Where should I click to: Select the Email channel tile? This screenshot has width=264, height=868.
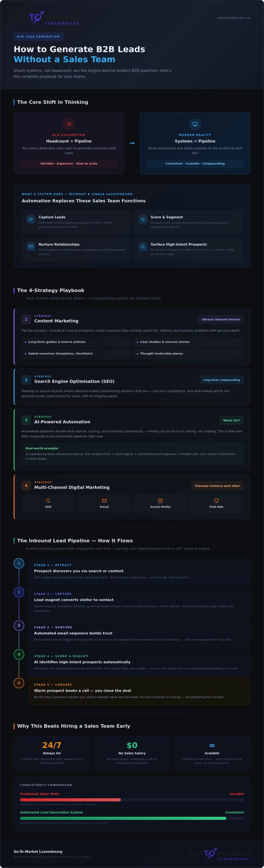click(x=104, y=504)
